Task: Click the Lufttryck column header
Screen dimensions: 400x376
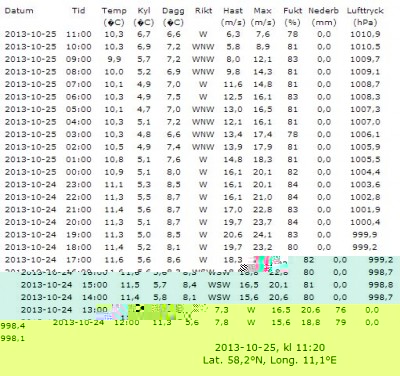Action: [x=365, y=11]
